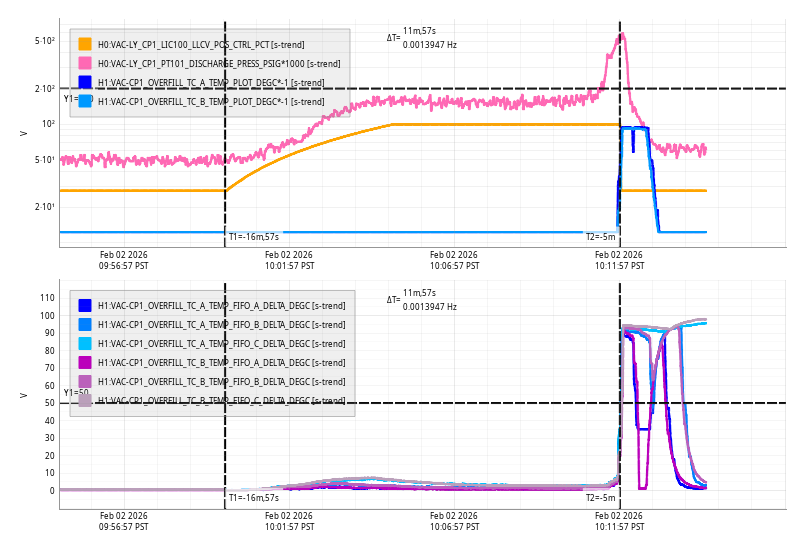This screenshot has width=804, height=553.
Task: Click the dark blue TC_A_TEMP_PLOT legend swatch
Action: pos(85,82)
